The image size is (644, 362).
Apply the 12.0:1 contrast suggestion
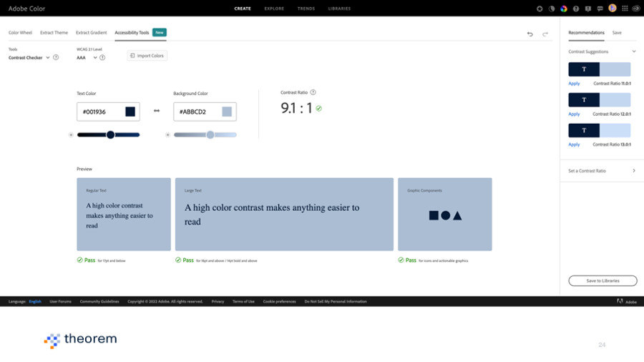pos(574,114)
